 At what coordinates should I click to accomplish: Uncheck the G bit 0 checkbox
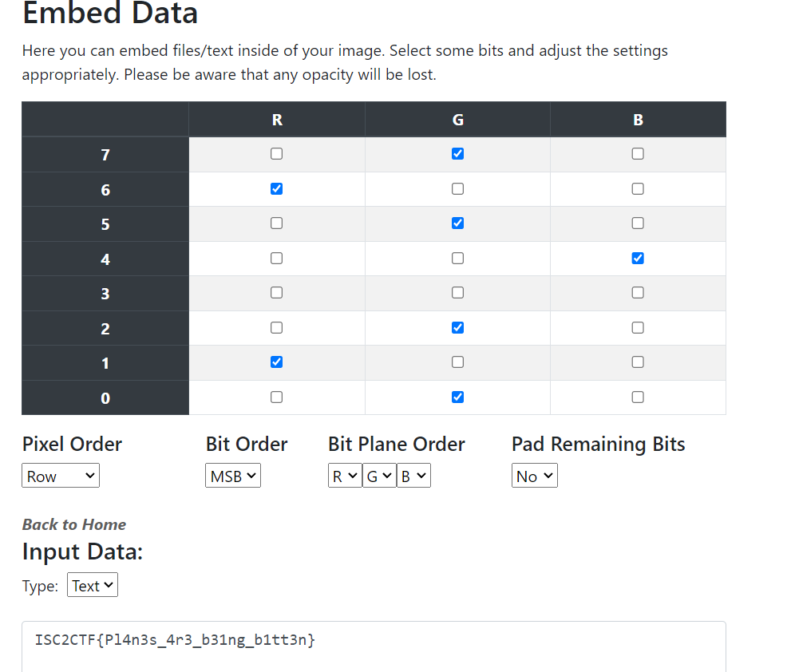tap(457, 397)
